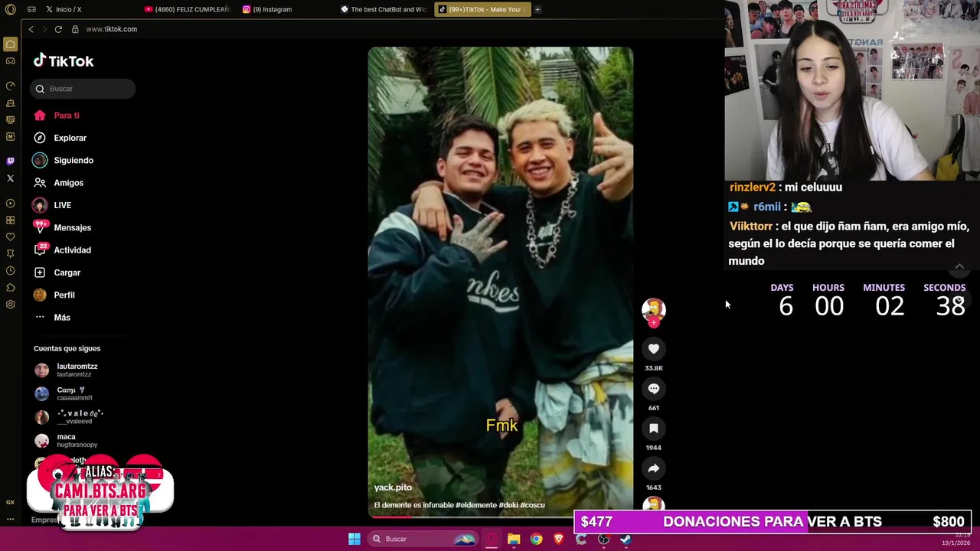
Task: Open creator avatar beside the video
Action: [x=654, y=309]
